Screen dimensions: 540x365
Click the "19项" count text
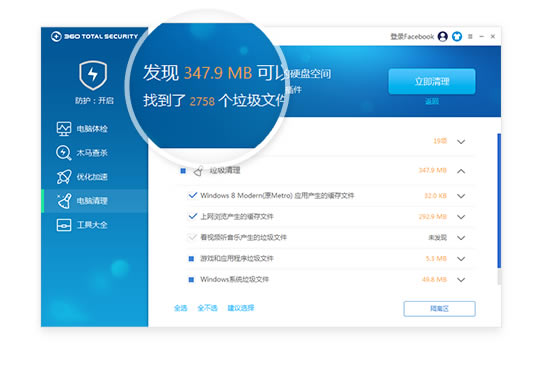tap(440, 141)
